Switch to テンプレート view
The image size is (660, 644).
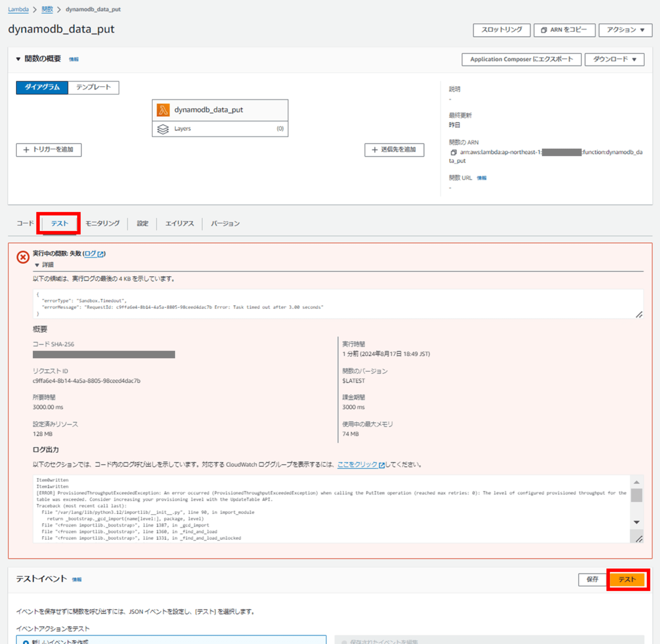(93, 87)
